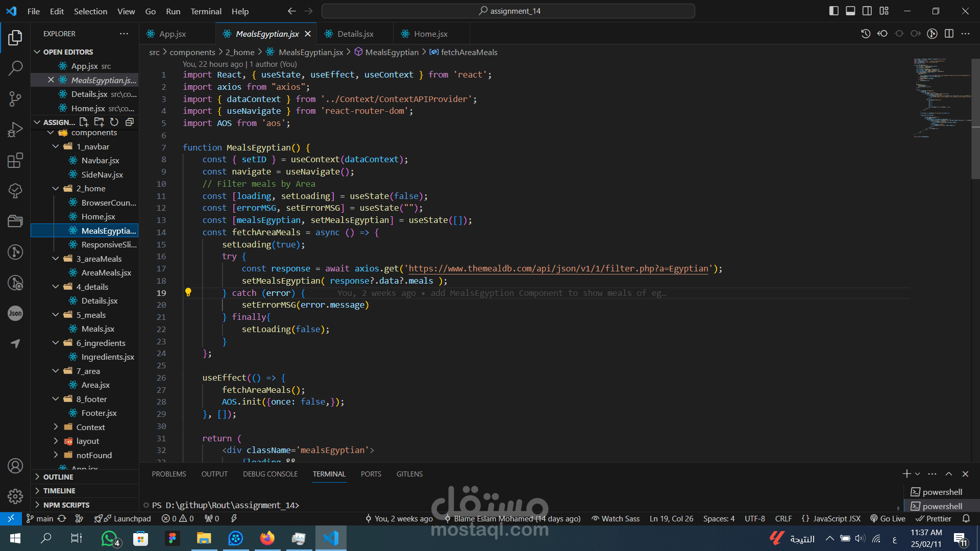Toggle Go Live server in status bar

point(888,518)
